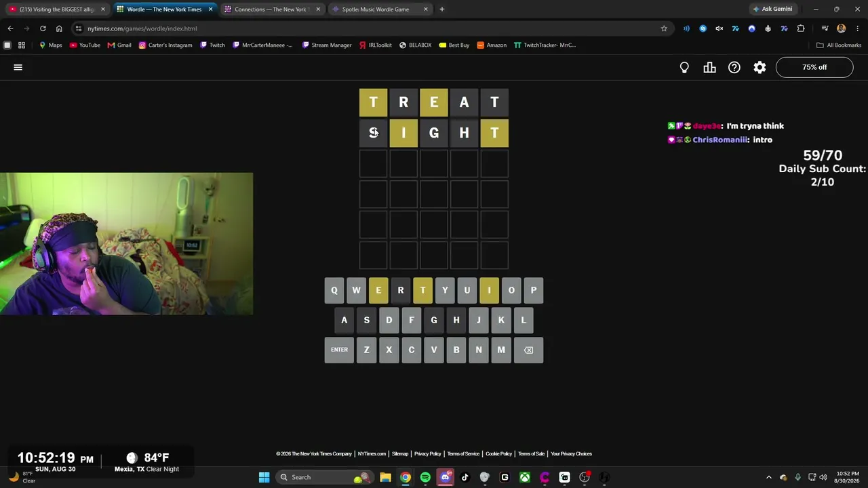Open the Stream Manager bookmark
Screen dimensions: 868x488
pos(327,45)
